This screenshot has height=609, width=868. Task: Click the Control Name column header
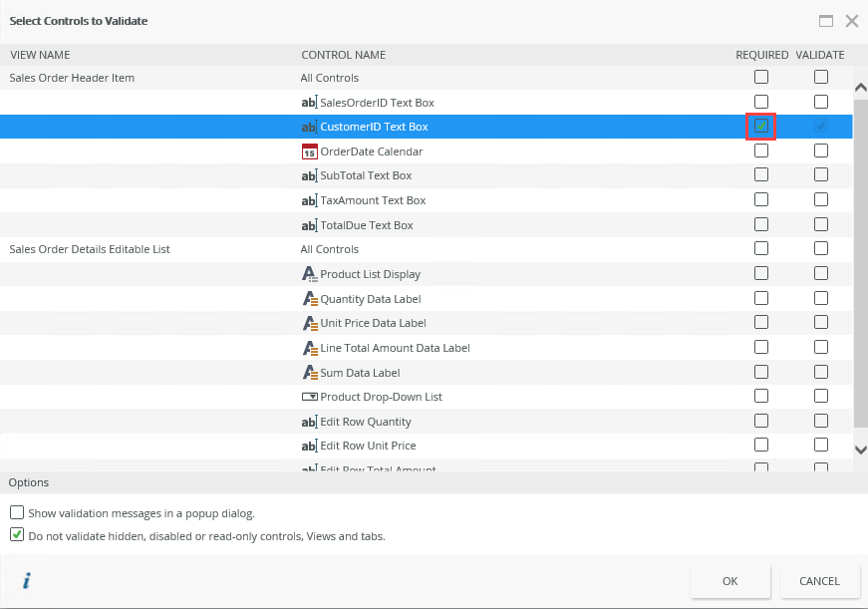click(x=343, y=55)
